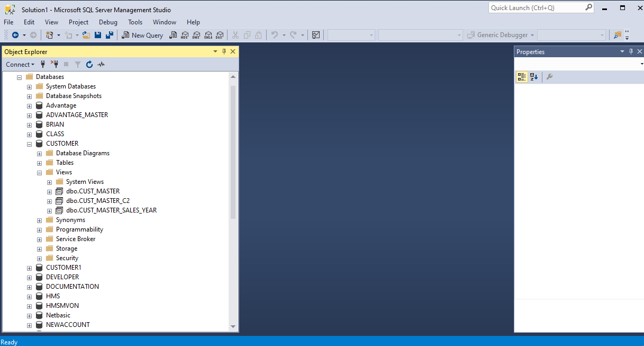Click the Property Pages wrench icon
The image size is (644, 346).
[x=549, y=77]
